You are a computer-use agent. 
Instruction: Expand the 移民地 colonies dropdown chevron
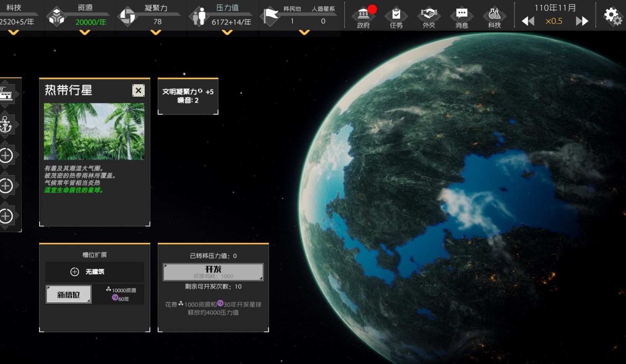[304, 33]
